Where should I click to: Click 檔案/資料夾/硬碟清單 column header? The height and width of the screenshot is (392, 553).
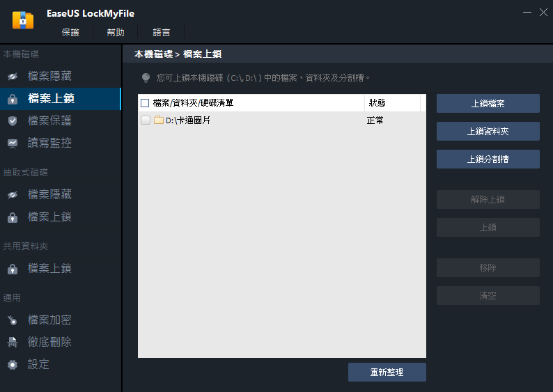pyautogui.click(x=193, y=103)
